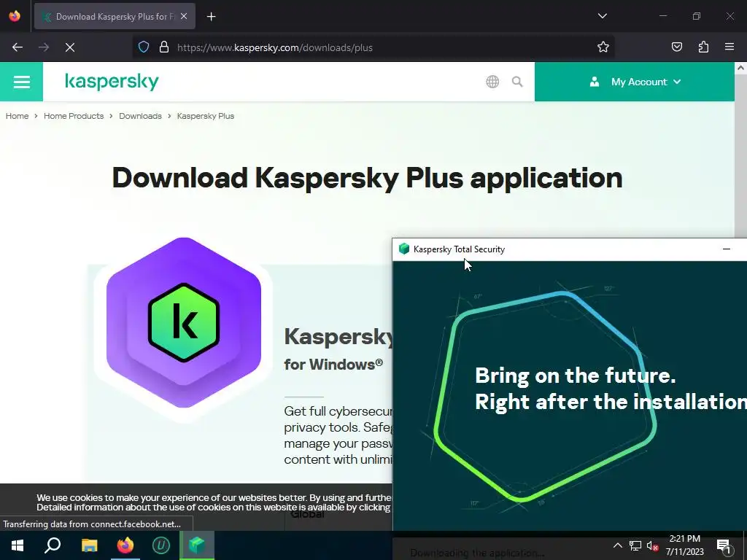View site security padlock info

pos(164,47)
